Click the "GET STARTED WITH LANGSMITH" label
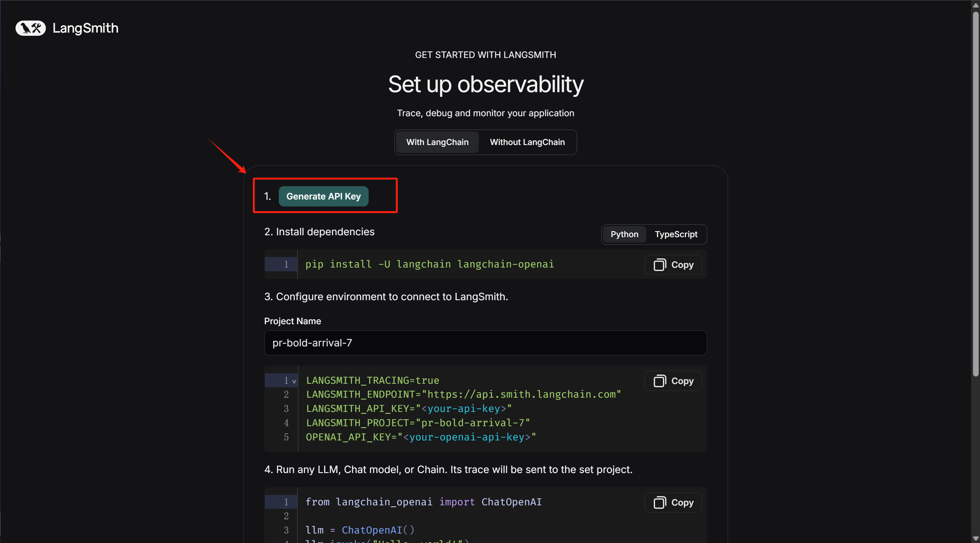This screenshot has width=980, height=543. (485, 55)
